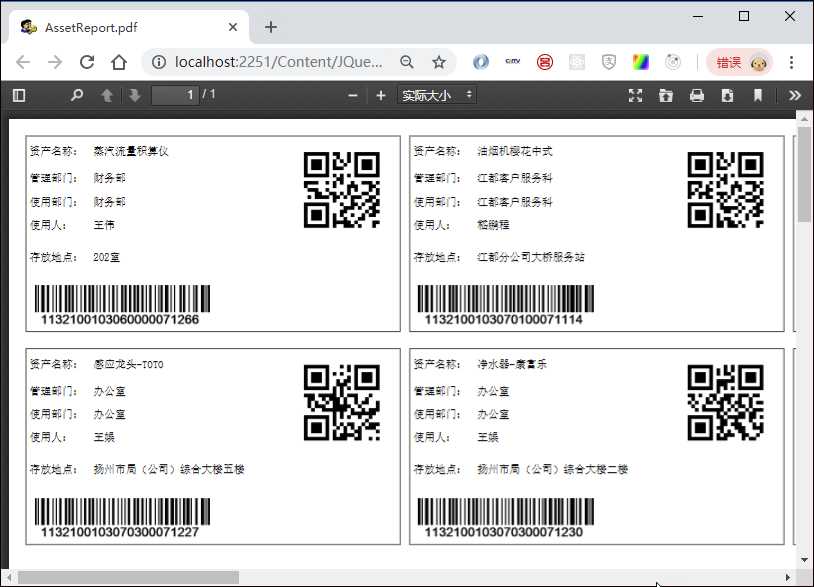The image size is (814, 587).
Task: Click the shield extension icon
Action: [x=609, y=62]
